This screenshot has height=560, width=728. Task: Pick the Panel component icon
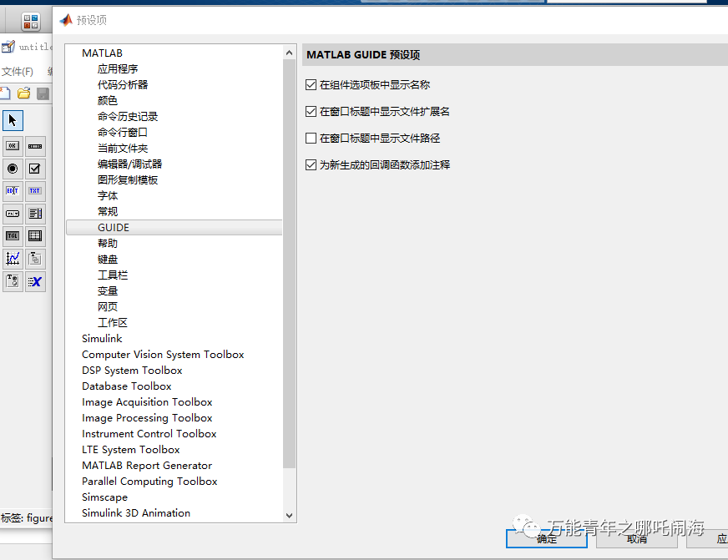pyautogui.click(x=35, y=259)
